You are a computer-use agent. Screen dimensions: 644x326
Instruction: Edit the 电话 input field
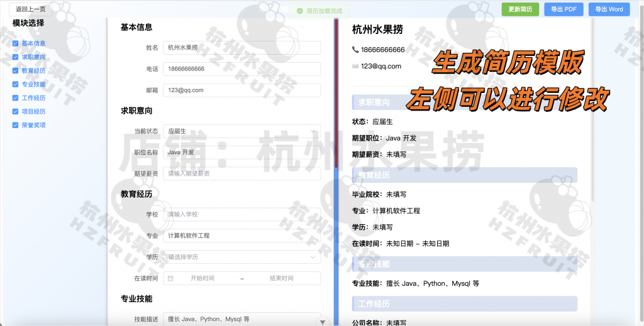click(x=242, y=69)
